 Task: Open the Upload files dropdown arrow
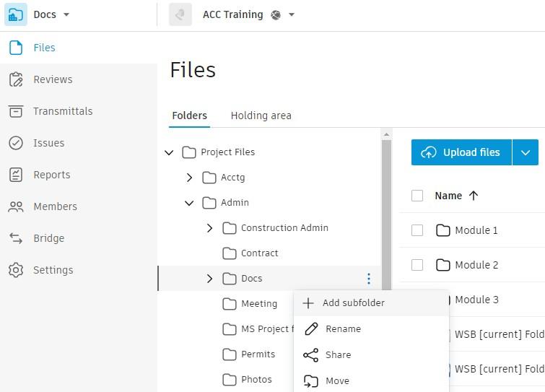click(x=526, y=152)
